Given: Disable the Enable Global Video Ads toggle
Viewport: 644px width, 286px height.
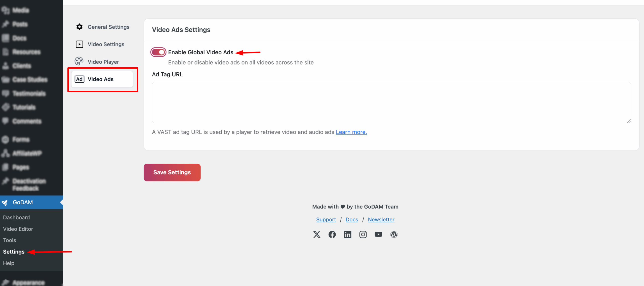Looking at the screenshot, I should click(x=158, y=52).
